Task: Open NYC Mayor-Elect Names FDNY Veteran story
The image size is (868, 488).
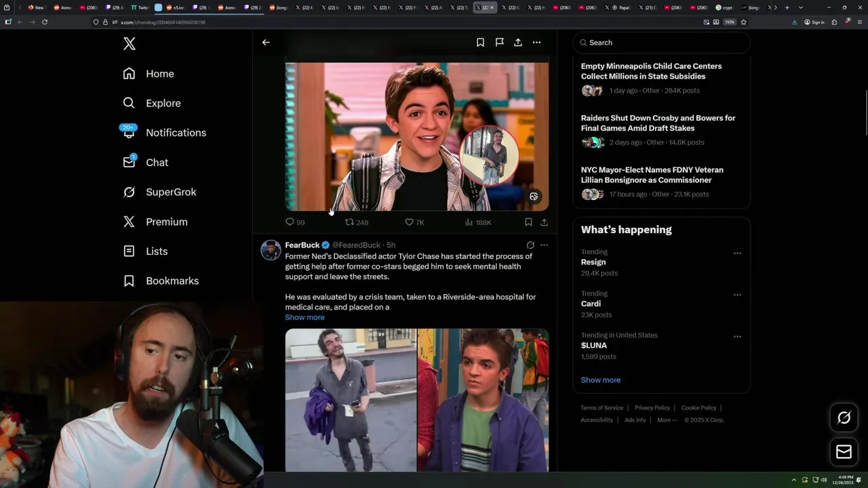Action: tap(661, 183)
